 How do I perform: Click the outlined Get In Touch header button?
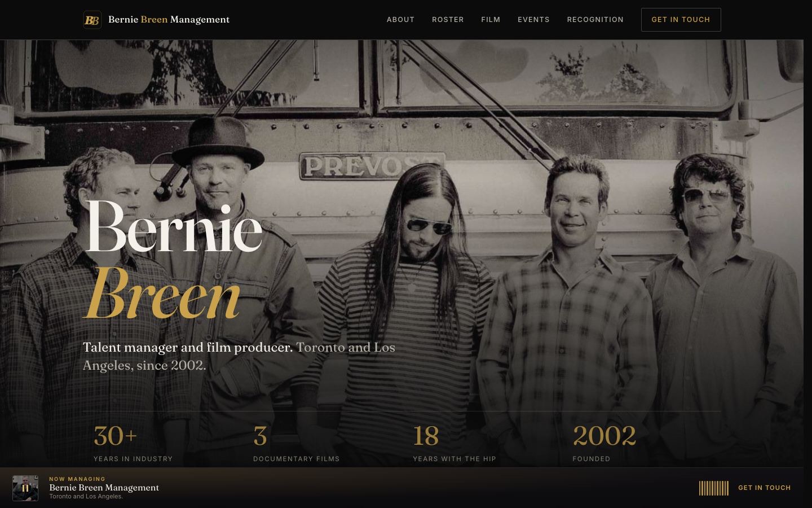click(681, 20)
